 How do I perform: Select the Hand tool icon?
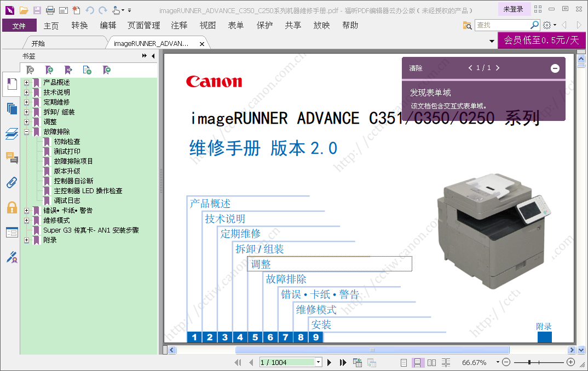(x=116, y=10)
